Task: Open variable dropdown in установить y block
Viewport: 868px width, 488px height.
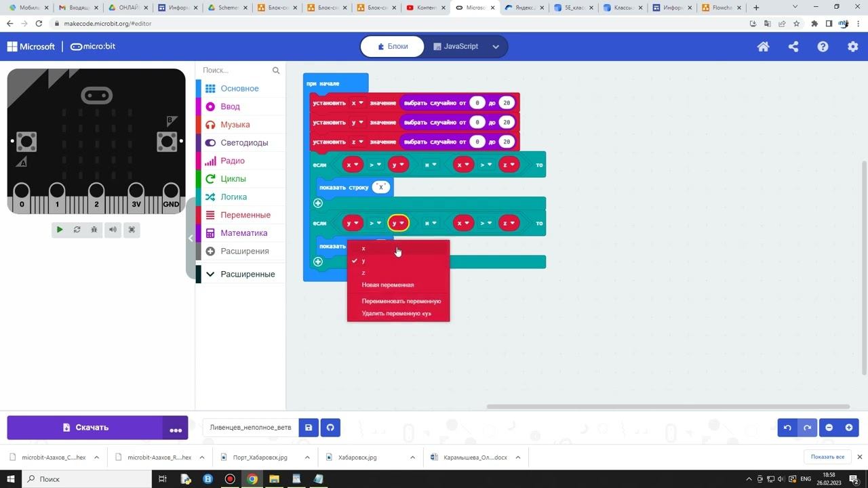Action: click(357, 123)
